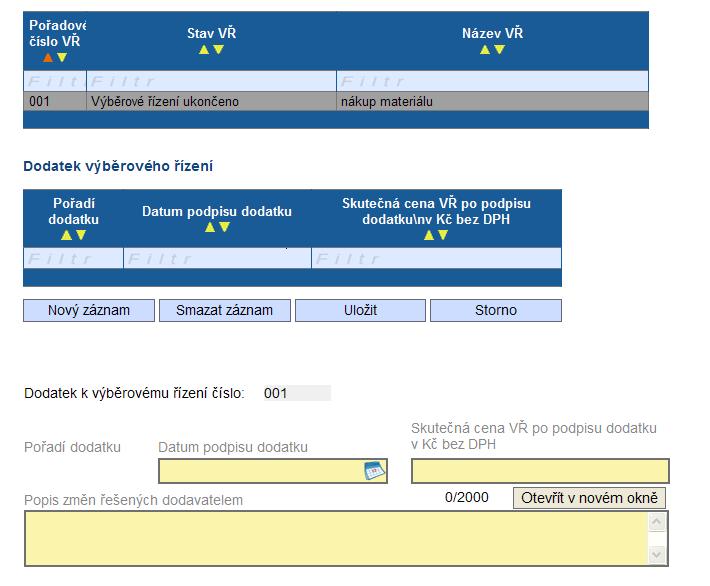Sort Stav VŘ column ascending

point(204,49)
